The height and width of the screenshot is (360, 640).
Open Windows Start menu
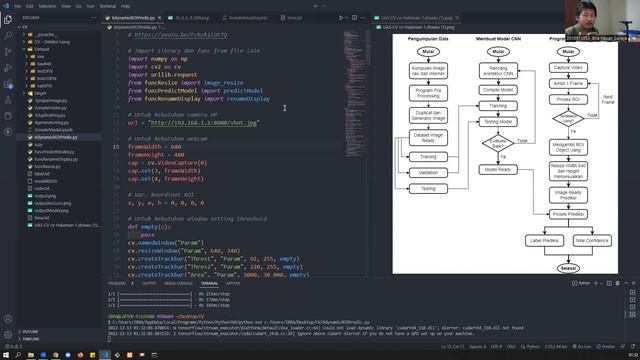[x=6, y=355]
